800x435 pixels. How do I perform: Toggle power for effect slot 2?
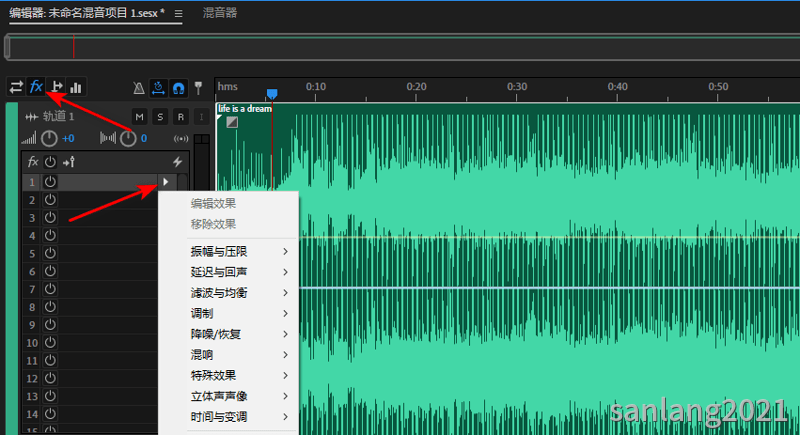[x=50, y=199]
